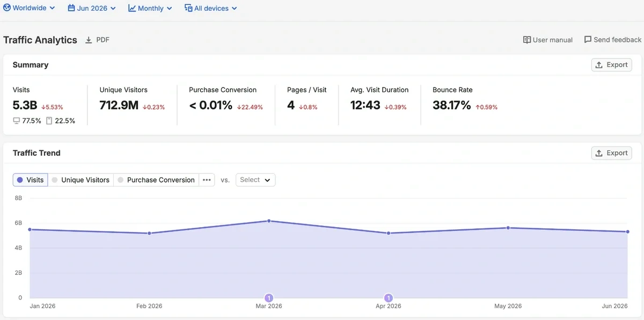644x320 pixels.
Task: Click the calendar icon beside Jun 2026
Action: coord(71,8)
